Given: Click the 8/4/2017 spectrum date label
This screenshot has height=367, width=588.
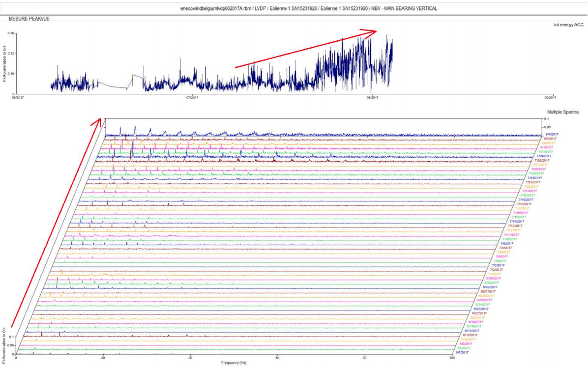Looking at the screenshot, I should 552,134.
